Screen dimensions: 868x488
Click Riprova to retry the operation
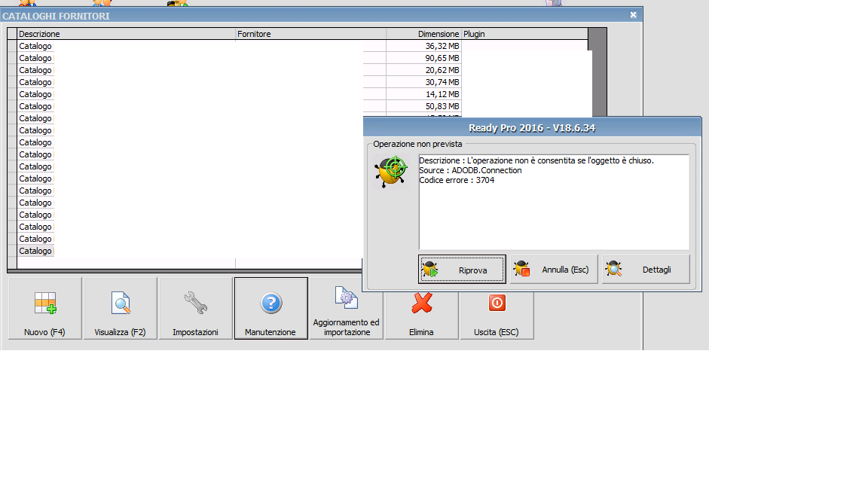pyautogui.click(x=462, y=270)
